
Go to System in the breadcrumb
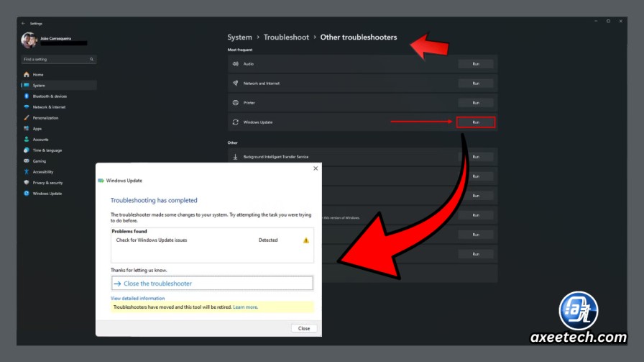[239, 37]
